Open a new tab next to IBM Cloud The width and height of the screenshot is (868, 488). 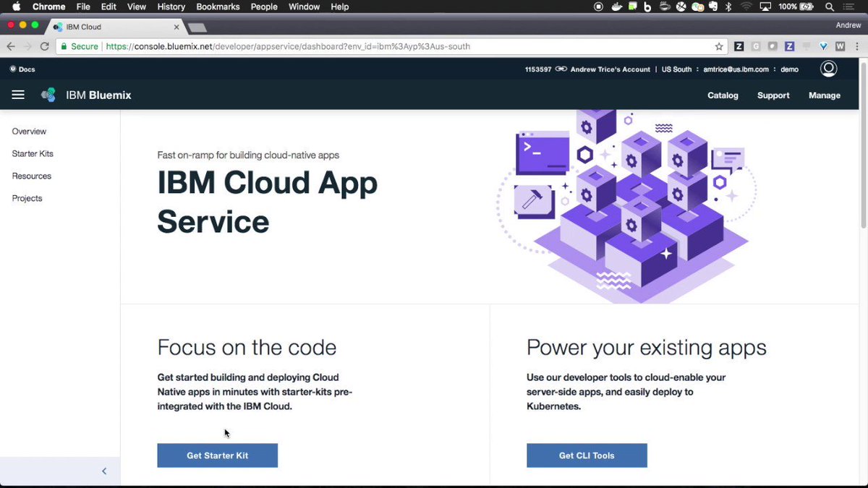click(x=197, y=27)
